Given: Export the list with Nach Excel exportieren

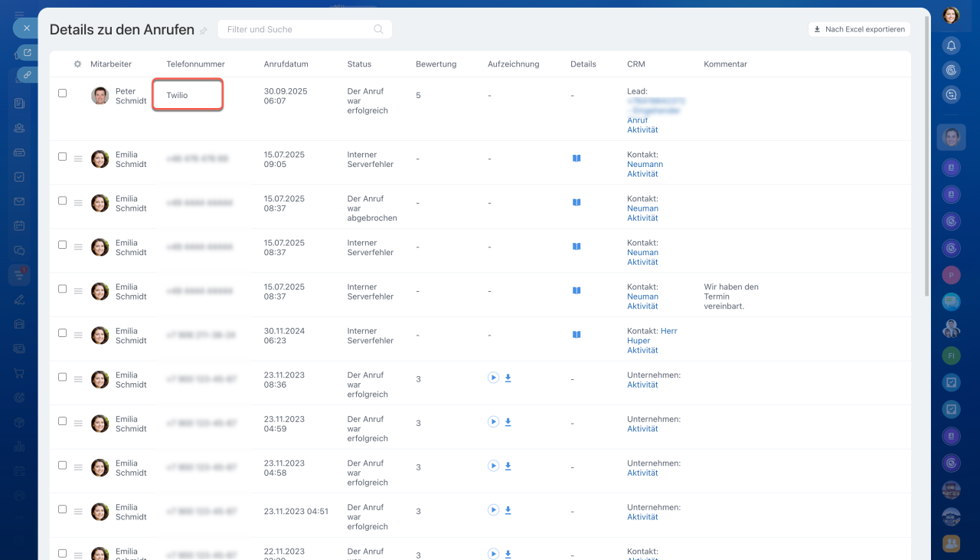Looking at the screenshot, I should pyautogui.click(x=859, y=29).
